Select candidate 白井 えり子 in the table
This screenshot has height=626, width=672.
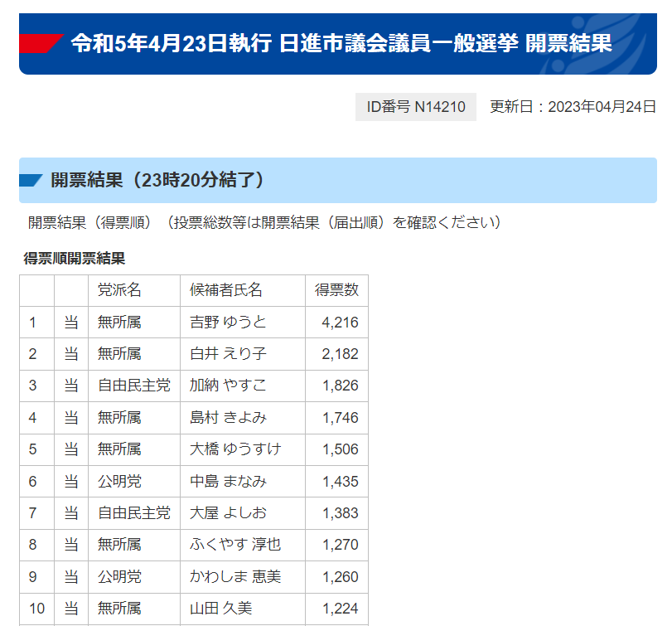228,354
